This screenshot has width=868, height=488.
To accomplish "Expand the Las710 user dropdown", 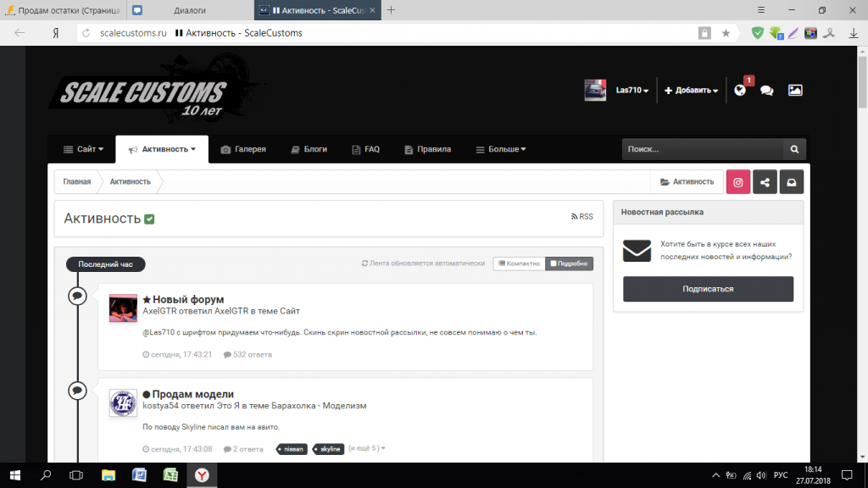I will pyautogui.click(x=632, y=91).
